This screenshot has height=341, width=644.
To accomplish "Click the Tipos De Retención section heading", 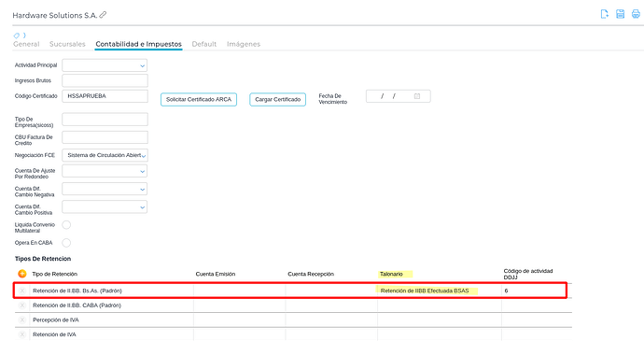I will pyautogui.click(x=43, y=259).
